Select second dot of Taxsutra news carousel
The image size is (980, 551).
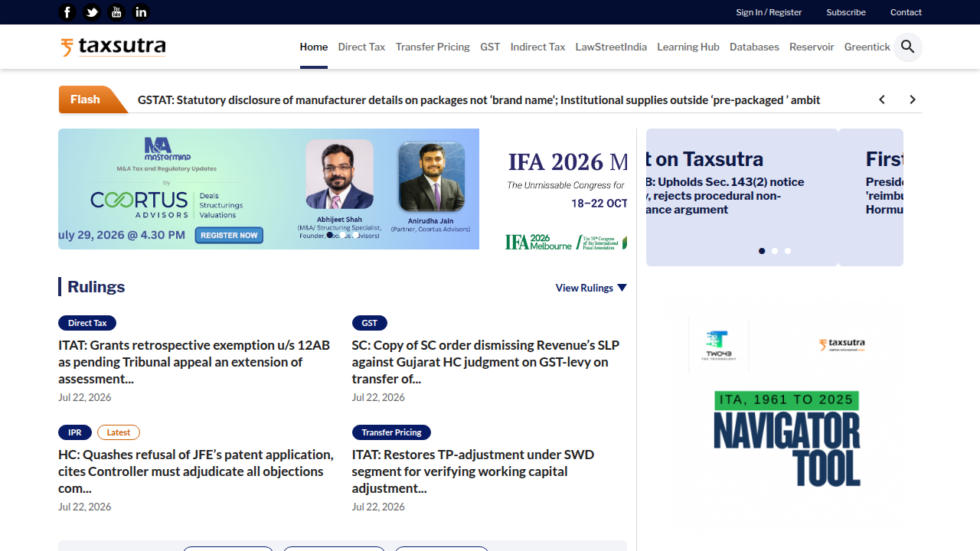click(775, 251)
